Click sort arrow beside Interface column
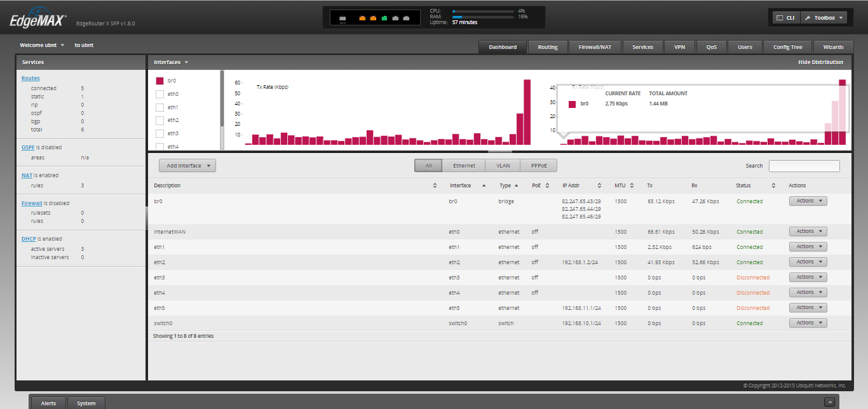 coord(484,185)
